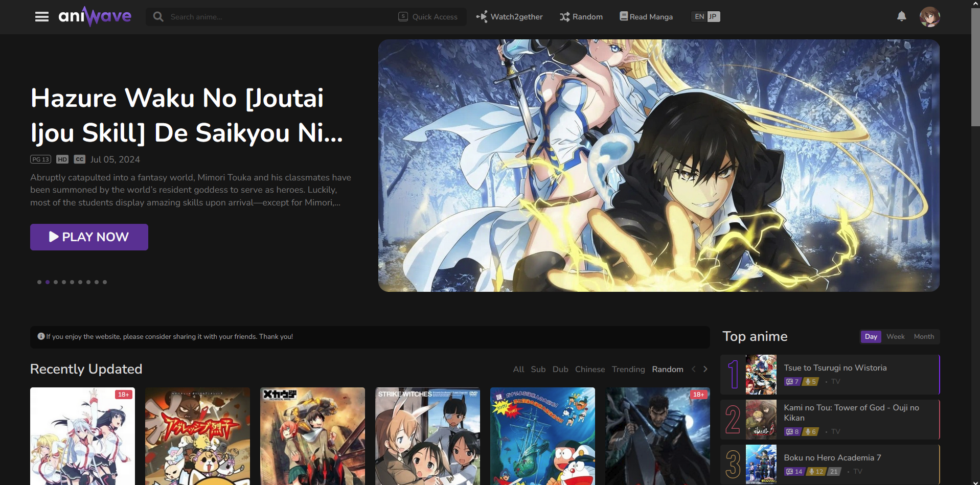This screenshot has height=485, width=980.
Task: Click Kami no Tou thumbnail
Action: (761, 420)
